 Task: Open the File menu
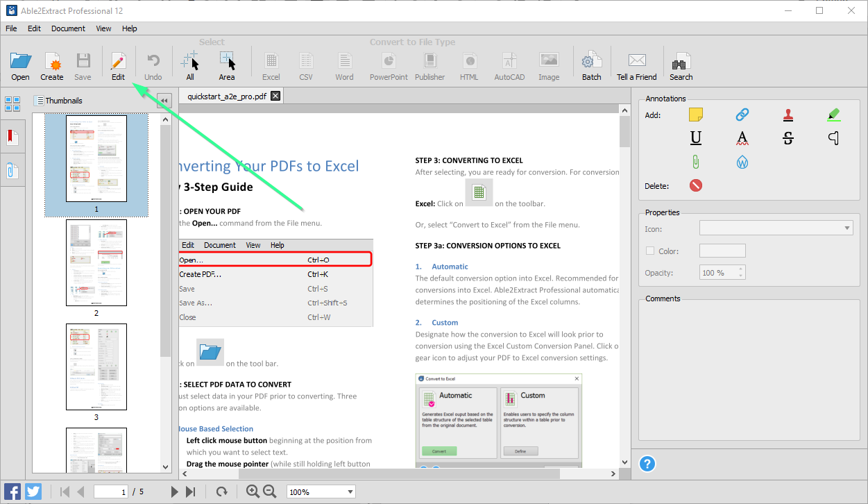(11, 28)
